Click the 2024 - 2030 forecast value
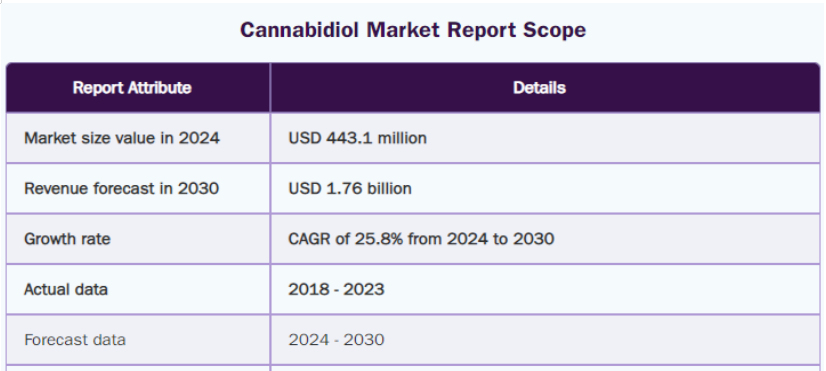The image size is (826, 371). click(x=336, y=340)
